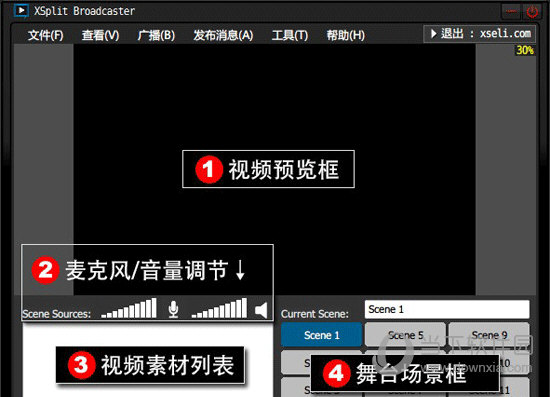Image resolution: width=550 pixels, height=397 pixels.
Task: Open the 发布消息(A) menu
Action: pos(223,35)
